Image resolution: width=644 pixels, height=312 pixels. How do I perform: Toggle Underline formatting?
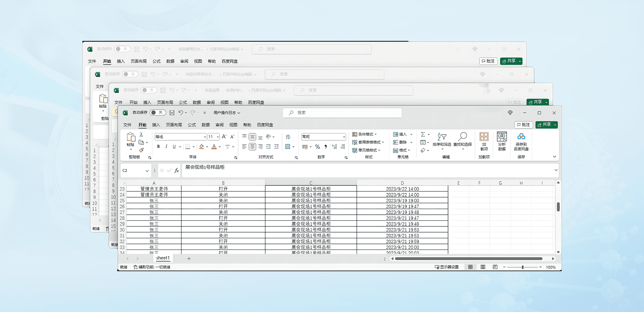tap(174, 147)
